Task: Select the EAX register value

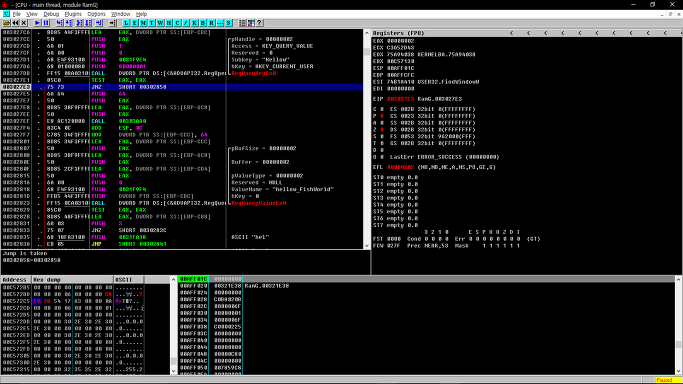Action: click(400, 41)
